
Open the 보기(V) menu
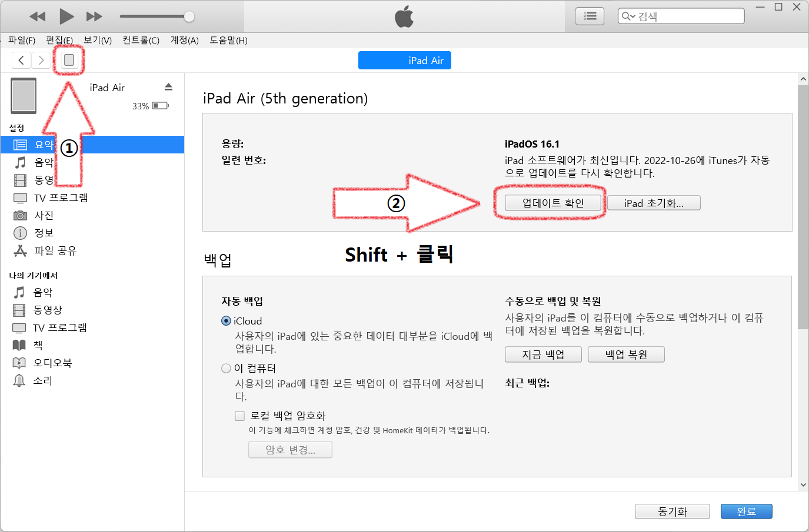click(98, 40)
